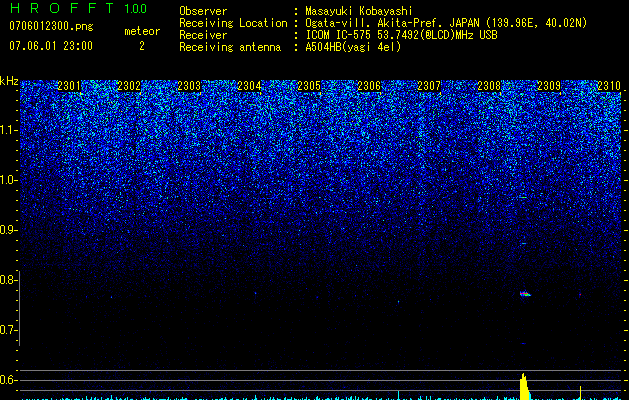The width and height of the screenshot is (629, 400).
Task: Click the small red echo dot after 2309
Action: pyautogui.click(x=580, y=294)
